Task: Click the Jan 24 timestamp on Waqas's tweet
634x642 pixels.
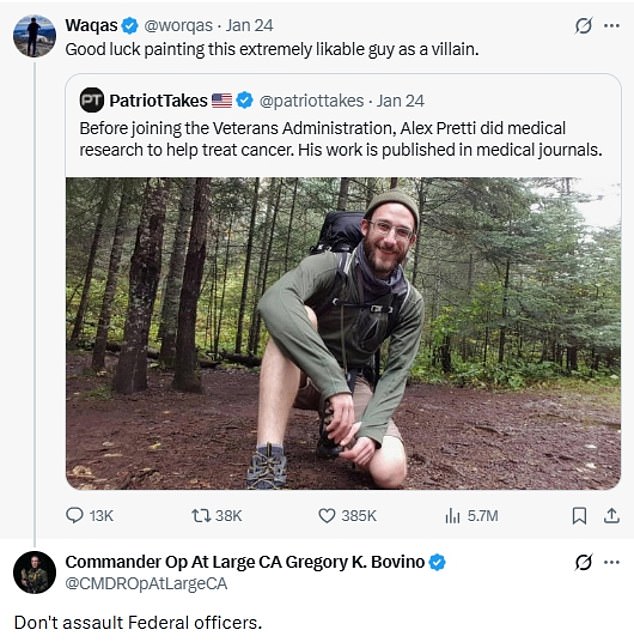Action: click(251, 25)
